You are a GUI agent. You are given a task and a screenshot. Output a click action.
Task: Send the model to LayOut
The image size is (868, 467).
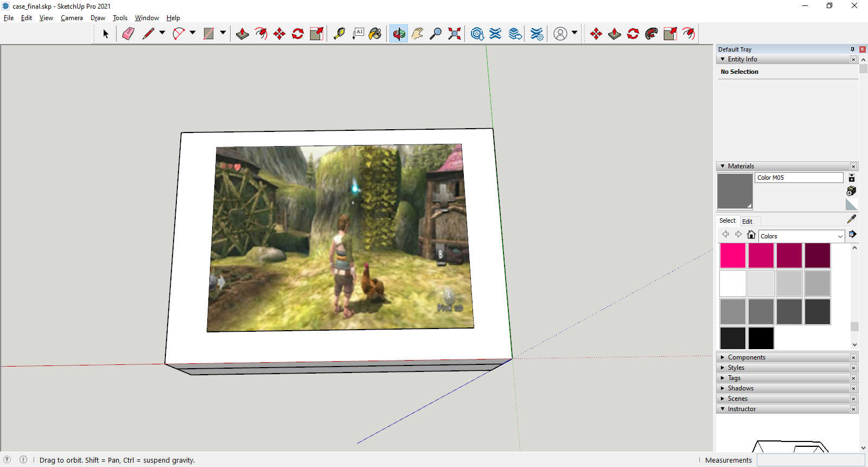click(x=515, y=34)
